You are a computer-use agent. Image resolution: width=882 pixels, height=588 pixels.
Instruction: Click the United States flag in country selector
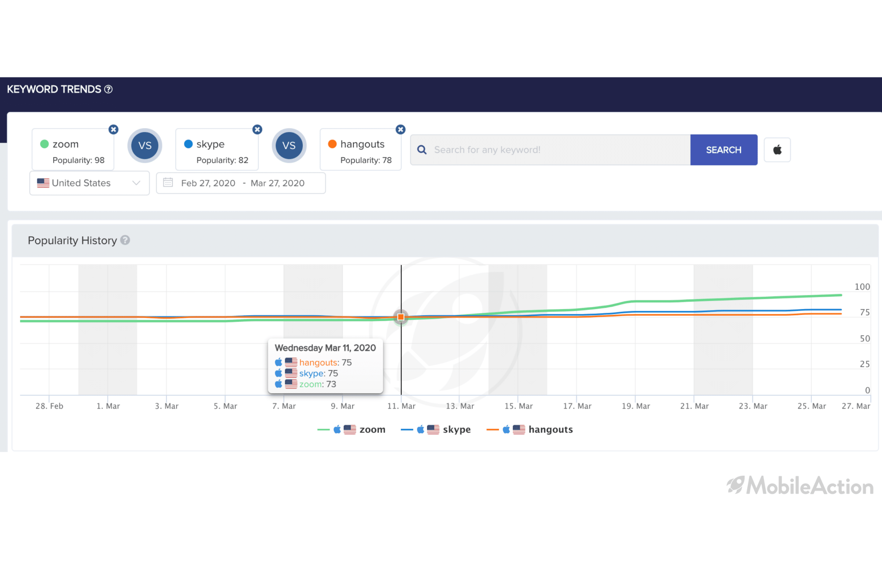43,183
